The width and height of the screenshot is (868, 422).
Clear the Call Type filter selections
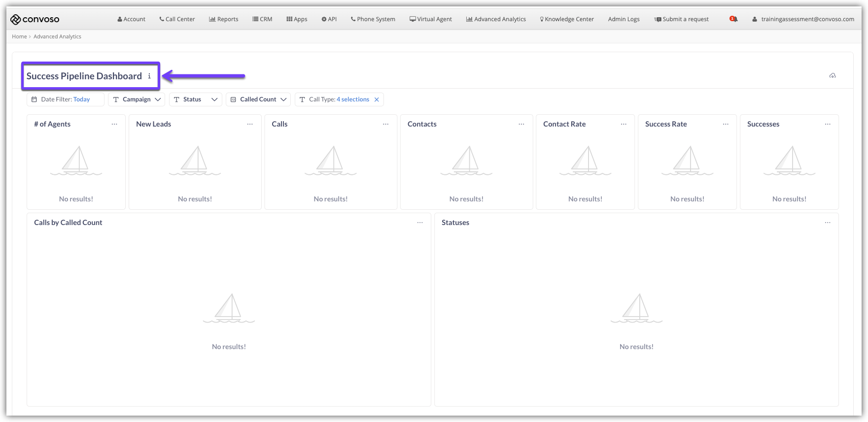377,99
